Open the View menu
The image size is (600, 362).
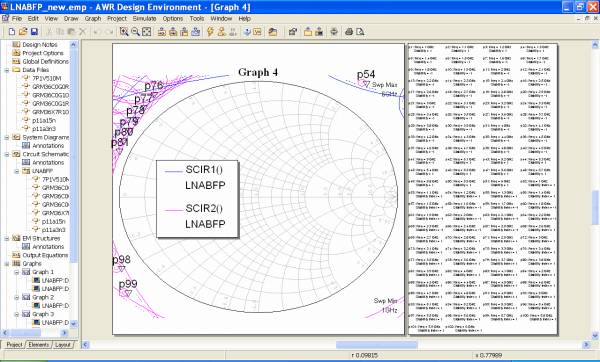click(51, 18)
